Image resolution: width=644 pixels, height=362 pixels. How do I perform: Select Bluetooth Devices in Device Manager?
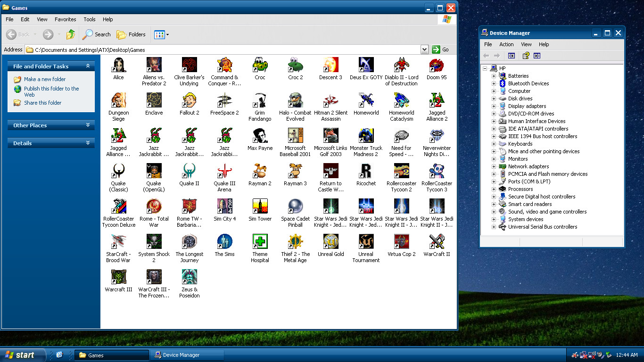click(x=528, y=83)
